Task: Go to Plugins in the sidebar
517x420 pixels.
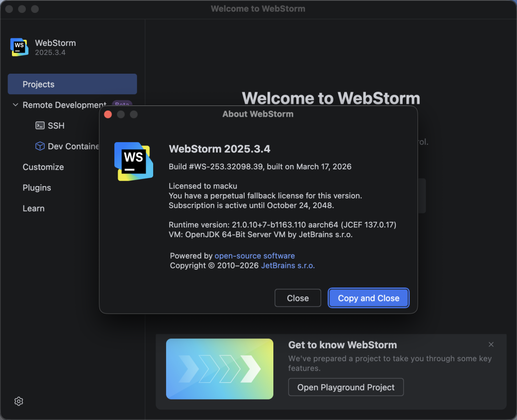Action: (37, 188)
